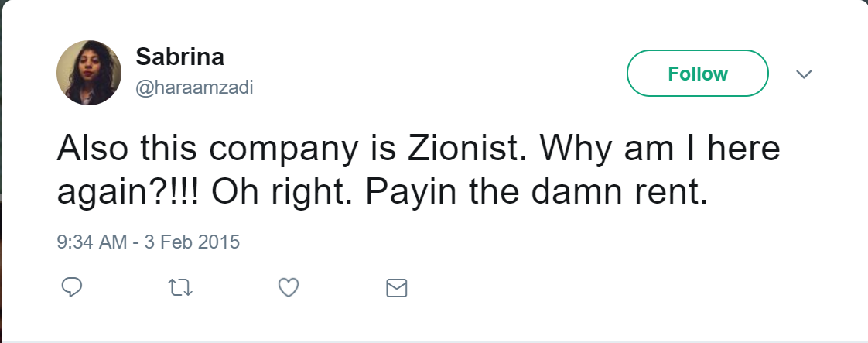Screen dimensions: 868x343
Task: Click the heart-shaped favorite icon
Action: click(x=288, y=288)
